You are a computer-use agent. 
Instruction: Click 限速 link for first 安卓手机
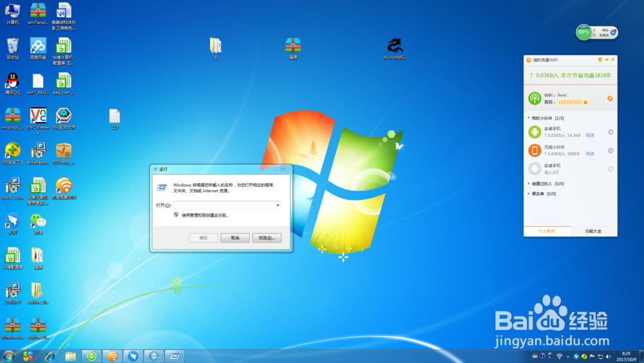tap(590, 135)
